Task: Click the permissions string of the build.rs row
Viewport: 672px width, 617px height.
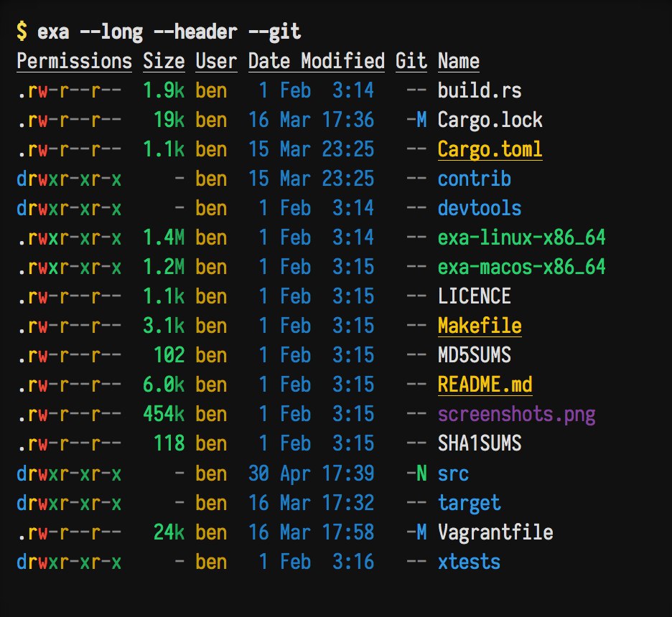Action: point(69,91)
